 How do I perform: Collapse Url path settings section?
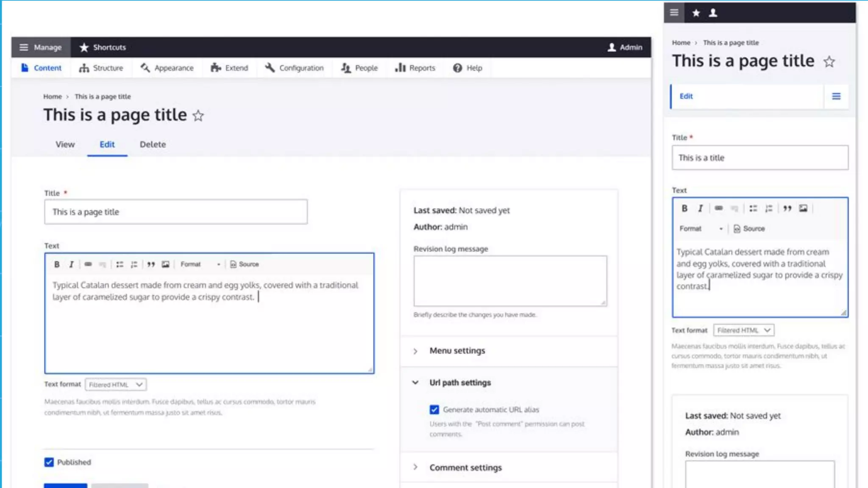point(460,383)
